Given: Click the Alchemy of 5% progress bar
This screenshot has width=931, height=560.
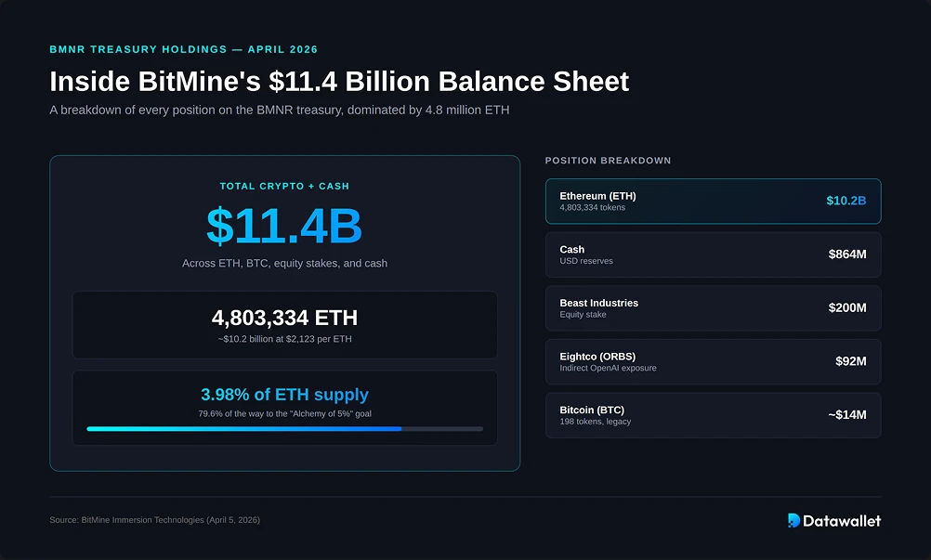Looking at the screenshot, I should [x=284, y=428].
